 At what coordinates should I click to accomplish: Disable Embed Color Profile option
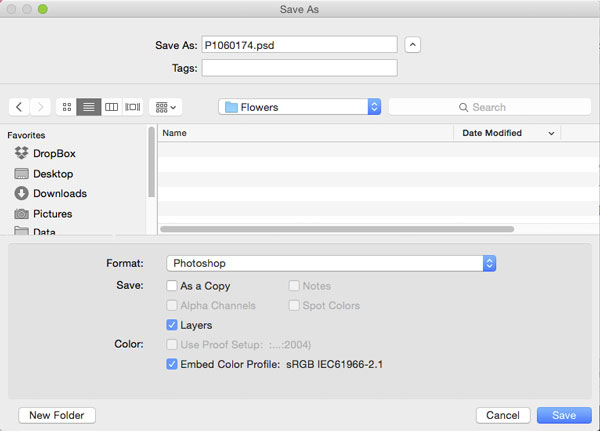click(x=173, y=365)
